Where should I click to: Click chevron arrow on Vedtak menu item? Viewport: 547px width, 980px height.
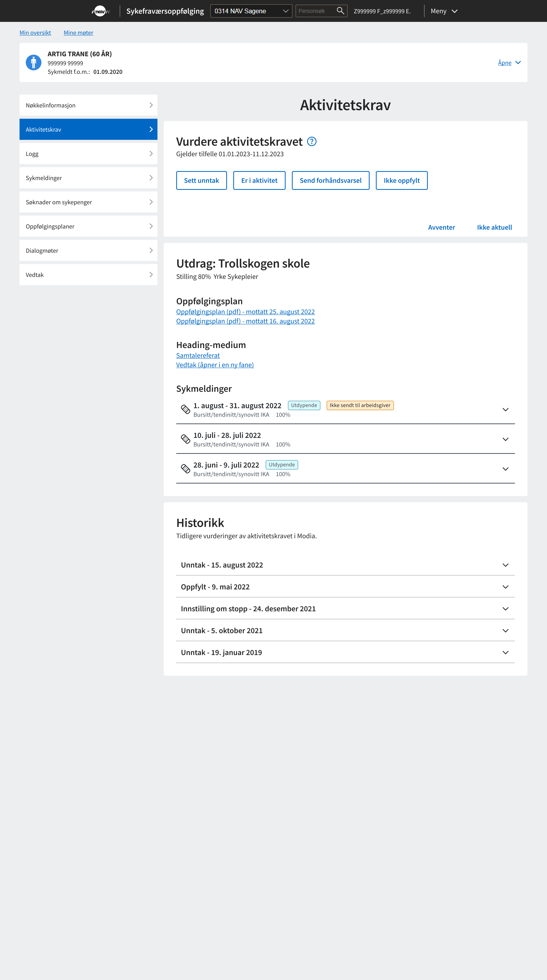coord(151,275)
